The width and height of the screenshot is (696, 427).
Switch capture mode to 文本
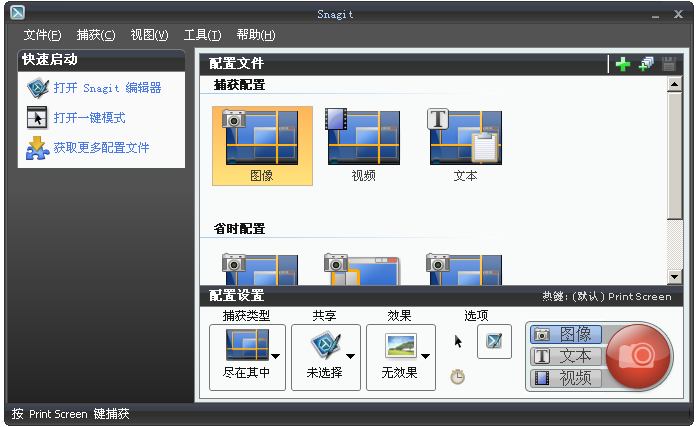[566, 356]
